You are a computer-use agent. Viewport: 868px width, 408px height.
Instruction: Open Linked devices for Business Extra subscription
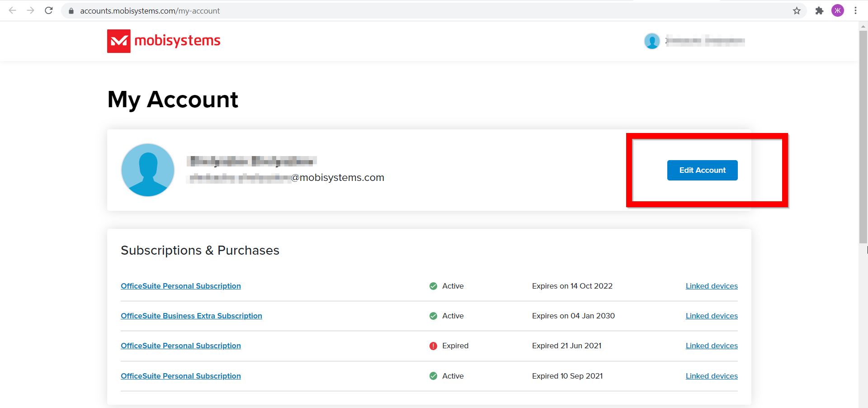point(712,316)
